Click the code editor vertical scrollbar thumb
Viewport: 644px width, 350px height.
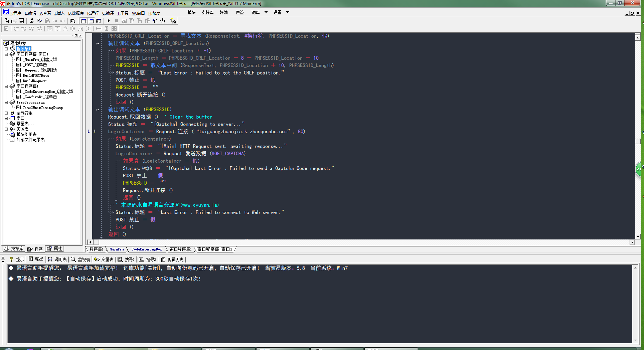point(638,142)
